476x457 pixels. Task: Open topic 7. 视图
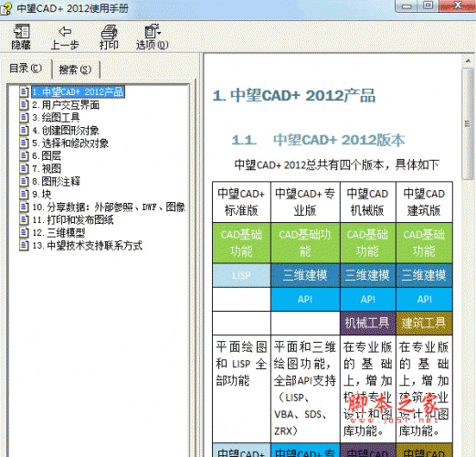click(47, 168)
